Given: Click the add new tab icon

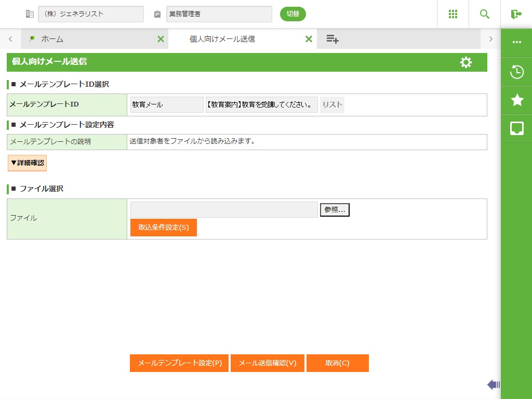Looking at the screenshot, I should coord(332,39).
